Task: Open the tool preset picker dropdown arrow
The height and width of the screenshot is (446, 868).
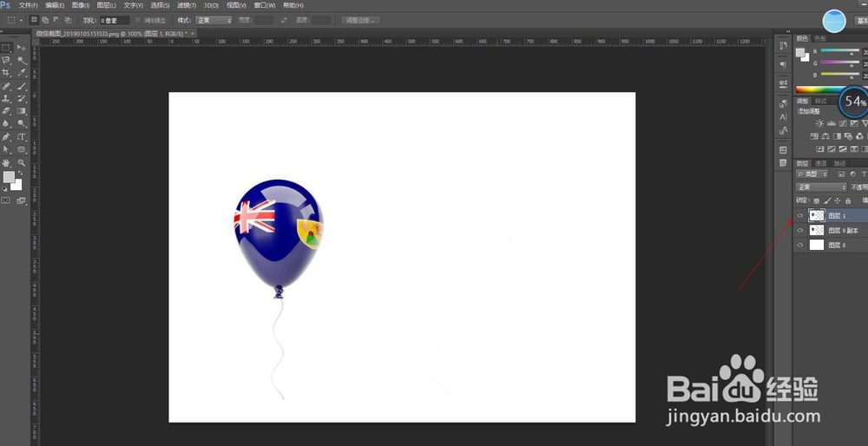Action: coord(21,21)
